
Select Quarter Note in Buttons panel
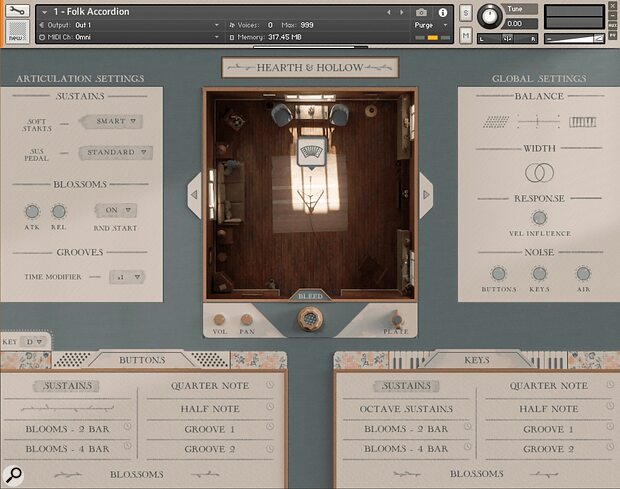click(x=210, y=386)
